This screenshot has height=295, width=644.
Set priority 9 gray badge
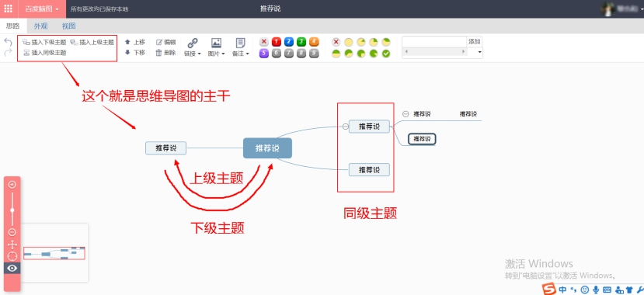tap(314, 54)
